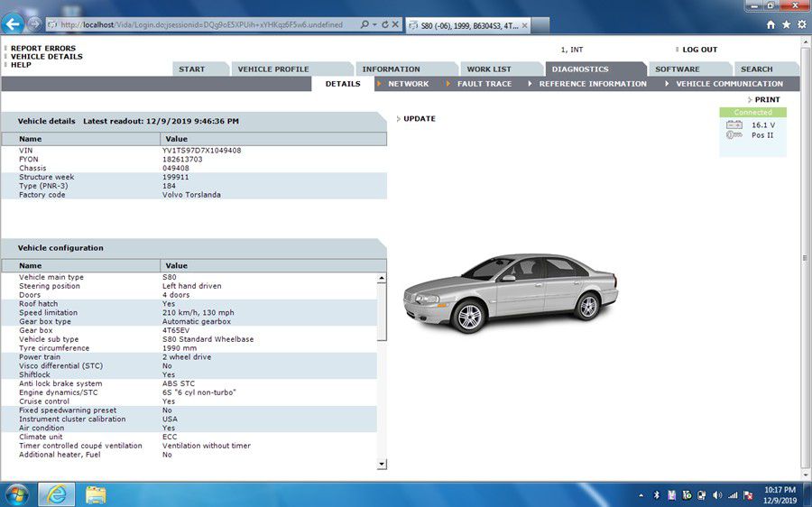Open the browser favorites star
Image resolution: width=812 pixels, height=507 pixels.
coord(786,24)
